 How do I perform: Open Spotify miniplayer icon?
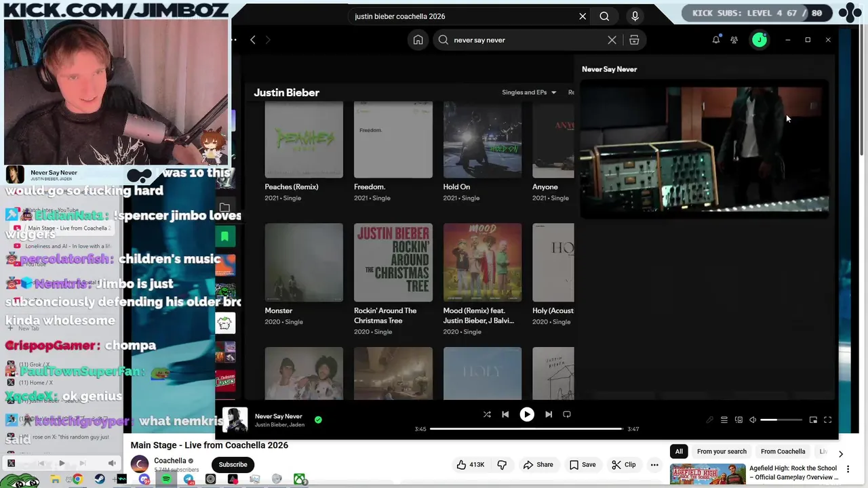[x=813, y=420]
